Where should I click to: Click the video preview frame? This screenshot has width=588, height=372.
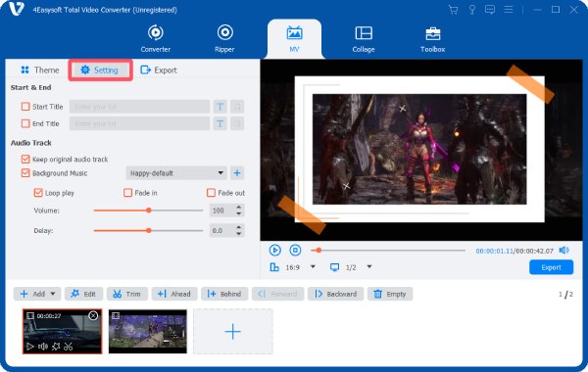click(x=421, y=150)
